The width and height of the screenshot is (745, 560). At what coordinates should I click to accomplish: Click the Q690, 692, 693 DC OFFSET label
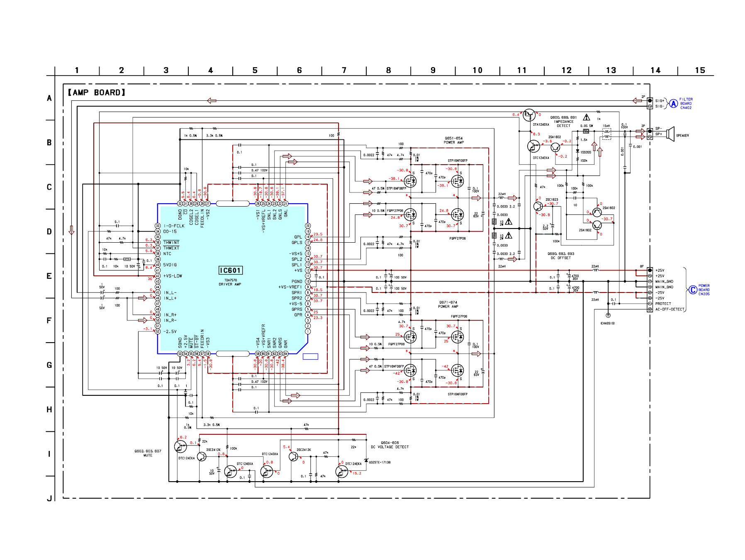click(x=561, y=256)
